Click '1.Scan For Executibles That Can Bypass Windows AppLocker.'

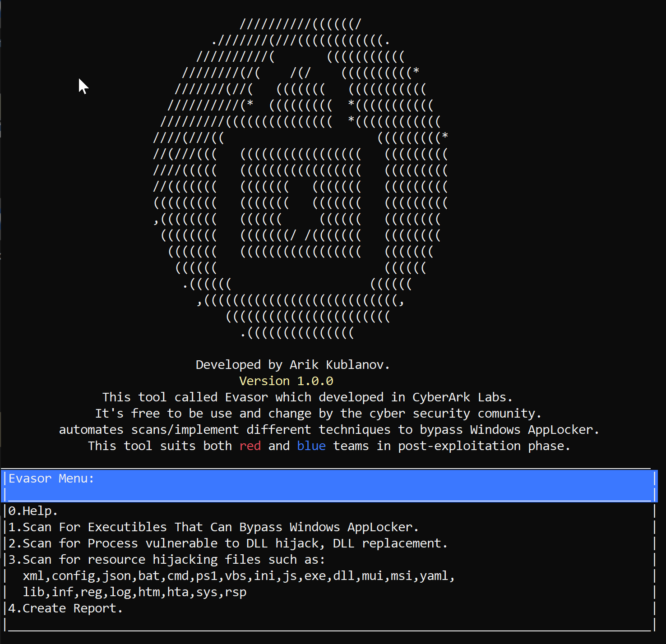click(213, 527)
